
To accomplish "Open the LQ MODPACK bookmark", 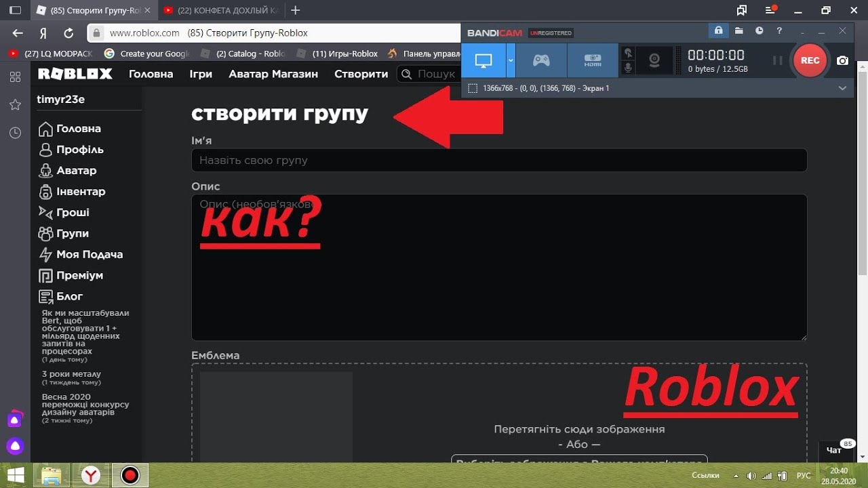I will [x=50, y=54].
